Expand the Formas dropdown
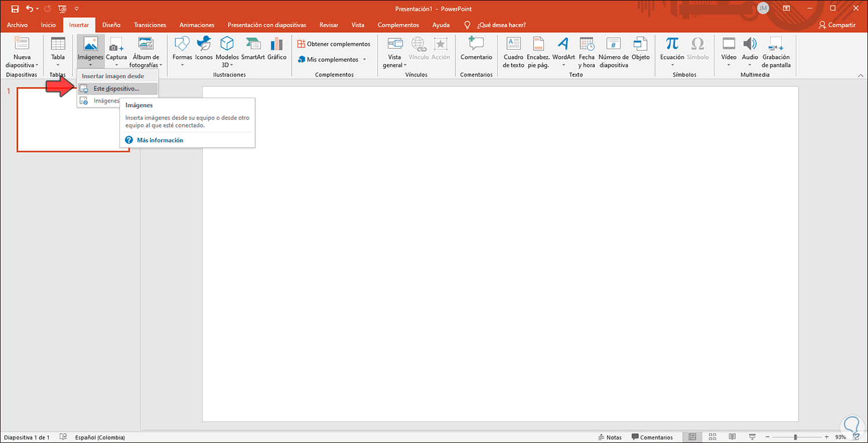Image resolution: width=868 pixels, height=443 pixels. (182, 65)
